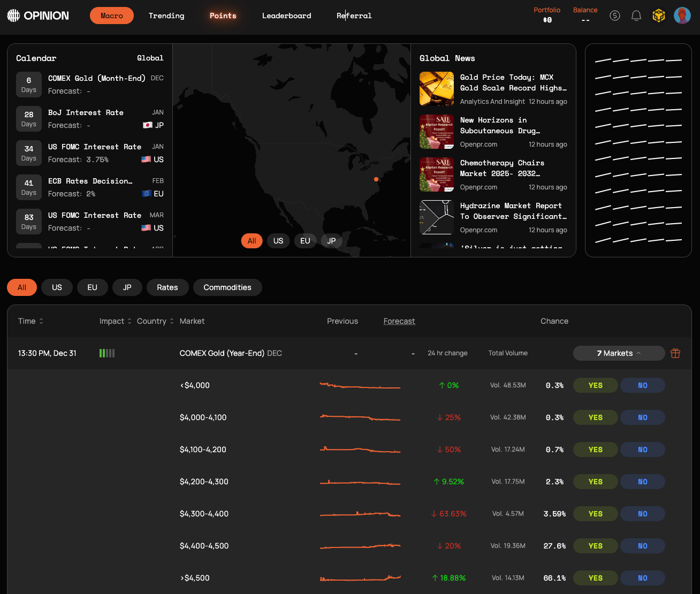Click the $4,300-4,400 price trend sparkline
This screenshot has height=594, width=700.
360,514
